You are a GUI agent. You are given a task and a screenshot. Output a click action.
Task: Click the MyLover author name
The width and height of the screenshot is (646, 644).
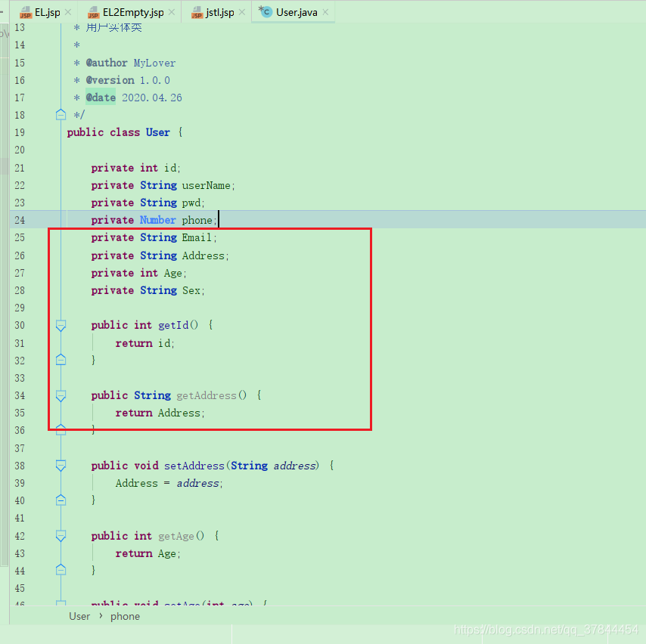(x=154, y=63)
